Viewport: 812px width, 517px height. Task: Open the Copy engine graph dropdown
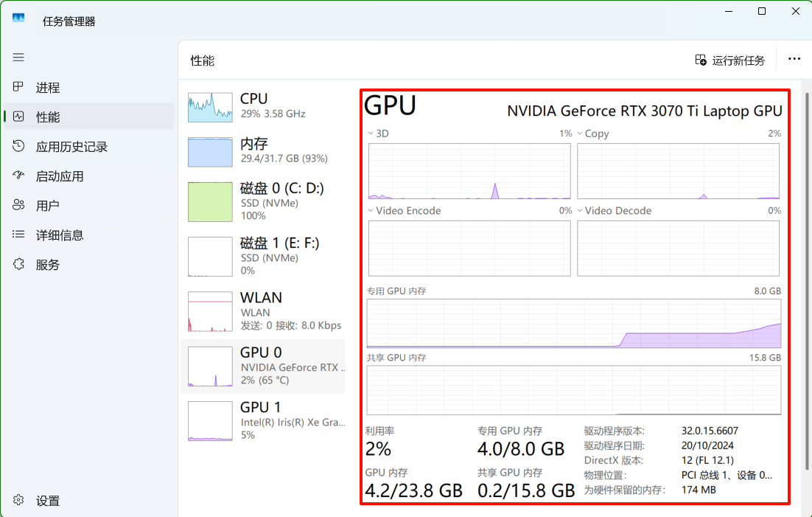click(580, 134)
